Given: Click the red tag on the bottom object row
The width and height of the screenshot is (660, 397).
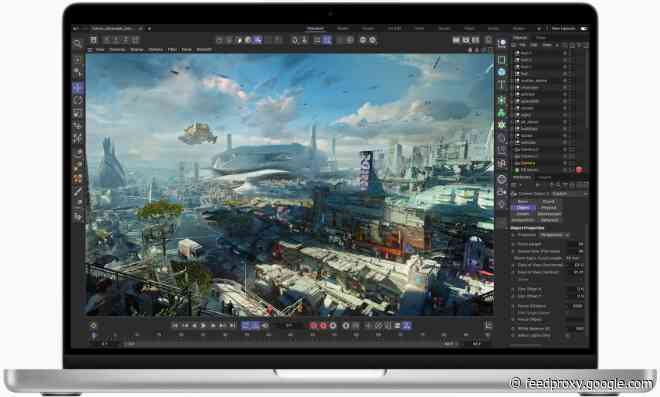Looking at the screenshot, I should point(579,170).
